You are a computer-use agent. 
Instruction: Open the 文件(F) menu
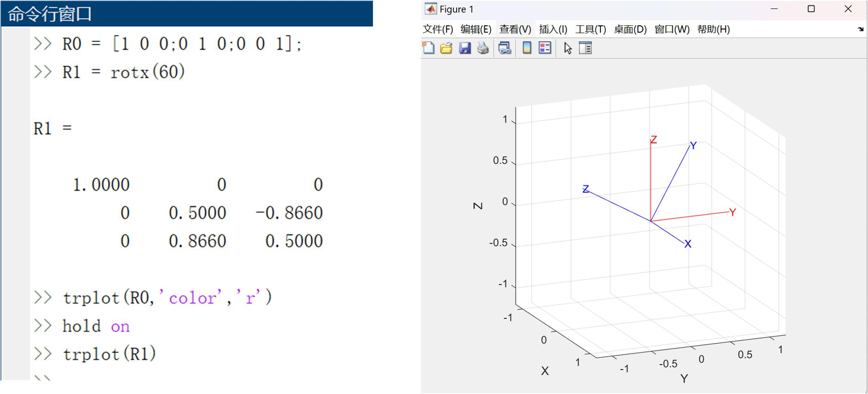pos(438,29)
